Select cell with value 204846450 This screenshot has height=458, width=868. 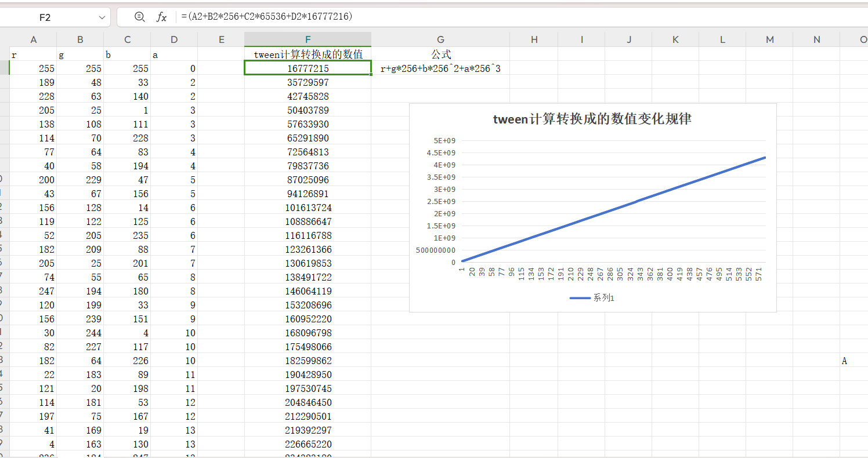coord(308,402)
